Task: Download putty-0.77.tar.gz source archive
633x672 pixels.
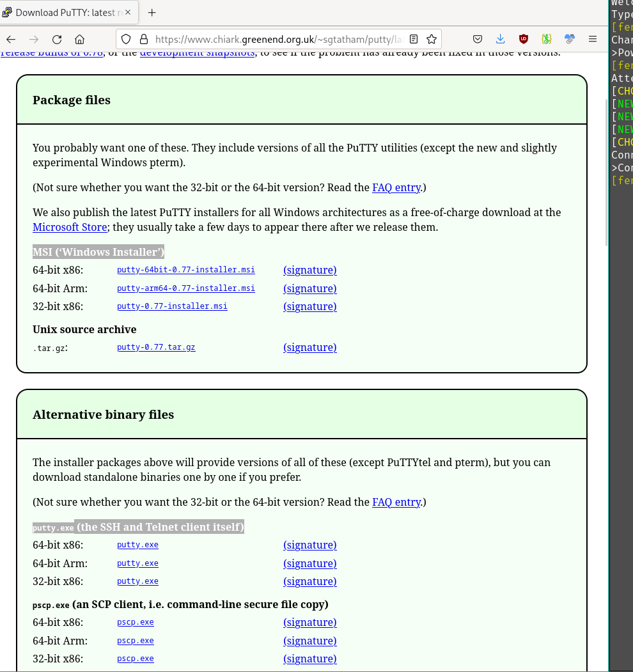Action: point(156,347)
